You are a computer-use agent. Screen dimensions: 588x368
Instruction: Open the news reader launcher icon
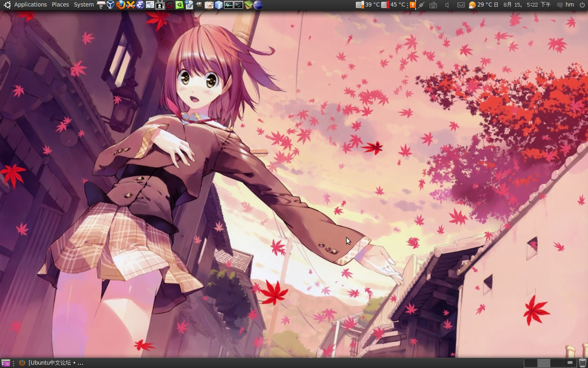(x=150, y=5)
